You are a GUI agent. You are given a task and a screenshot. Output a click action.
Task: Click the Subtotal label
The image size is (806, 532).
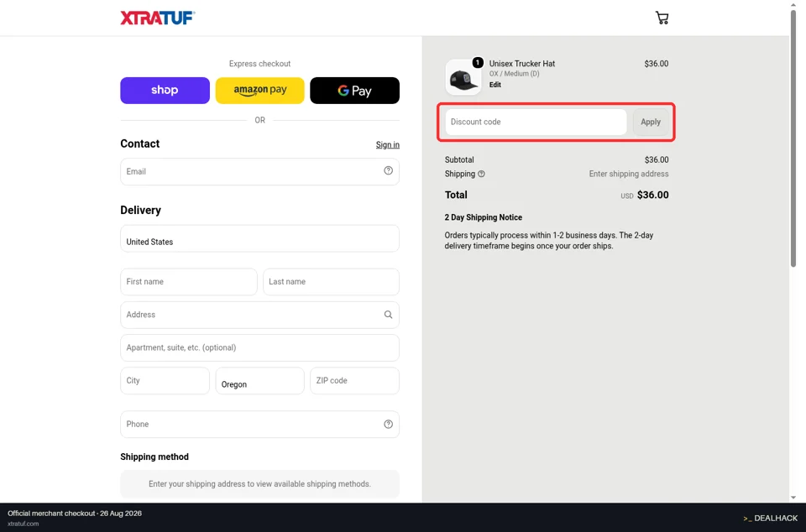(459, 159)
